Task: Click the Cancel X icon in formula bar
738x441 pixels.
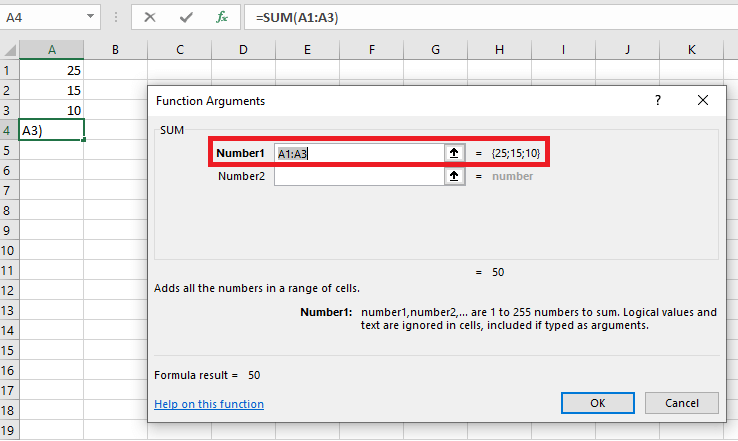Action: tap(150, 17)
